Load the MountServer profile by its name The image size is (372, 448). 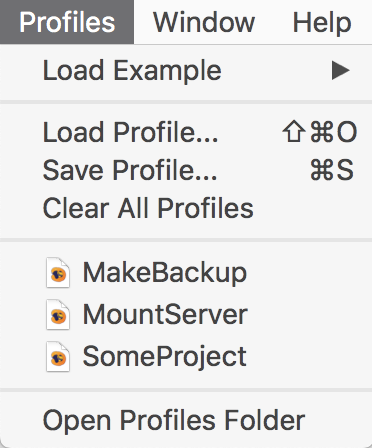(x=165, y=315)
